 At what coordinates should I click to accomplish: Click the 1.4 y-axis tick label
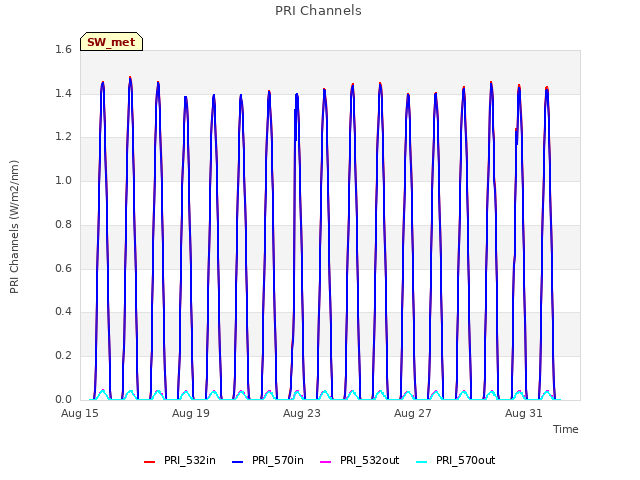63,93
